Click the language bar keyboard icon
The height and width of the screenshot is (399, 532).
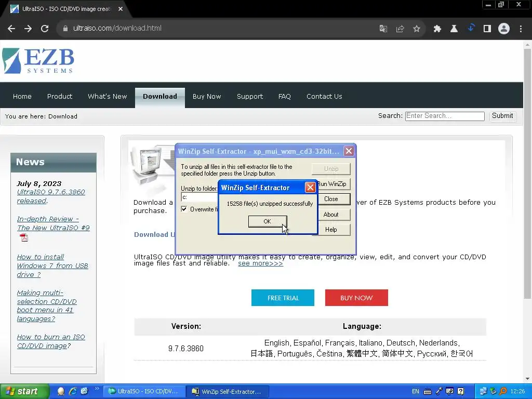click(x=428, y=392)
